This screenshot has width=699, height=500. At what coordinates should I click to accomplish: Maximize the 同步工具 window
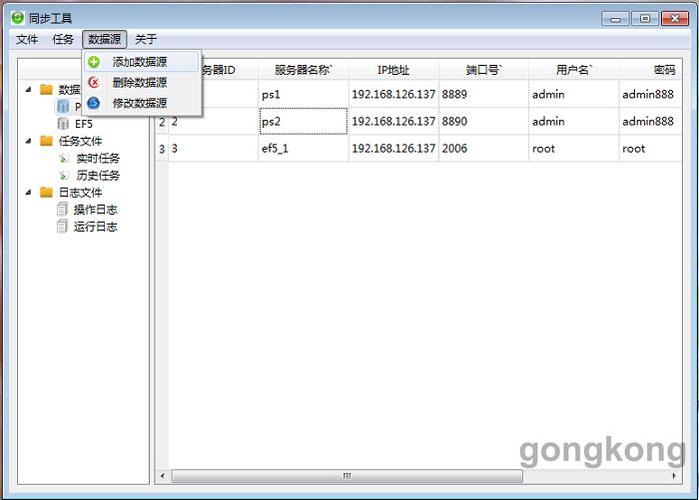click(645, 19)
